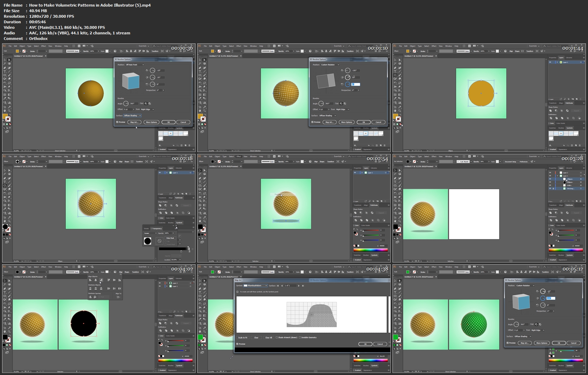Go to previous surface in the Map Art dialog
This screenshot has width=588, height=375.
(x=282, y=286)
